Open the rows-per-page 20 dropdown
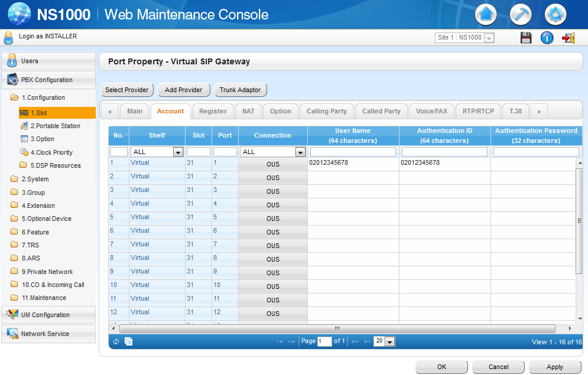 [384, 341]
